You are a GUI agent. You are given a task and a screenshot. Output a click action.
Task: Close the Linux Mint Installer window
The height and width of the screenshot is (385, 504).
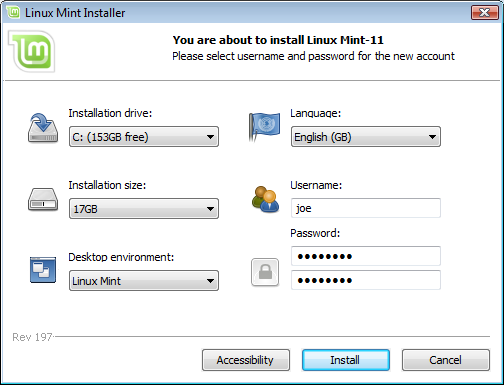(x=485, y=13)
